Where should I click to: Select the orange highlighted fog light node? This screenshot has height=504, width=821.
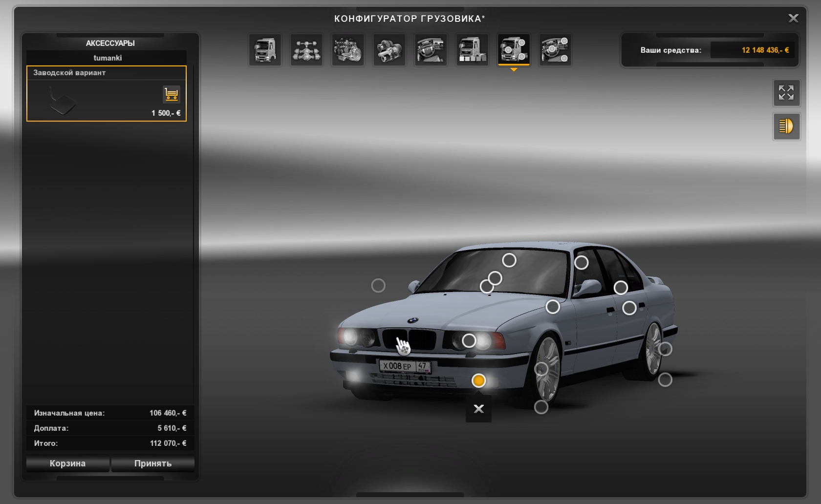point(478,380)
